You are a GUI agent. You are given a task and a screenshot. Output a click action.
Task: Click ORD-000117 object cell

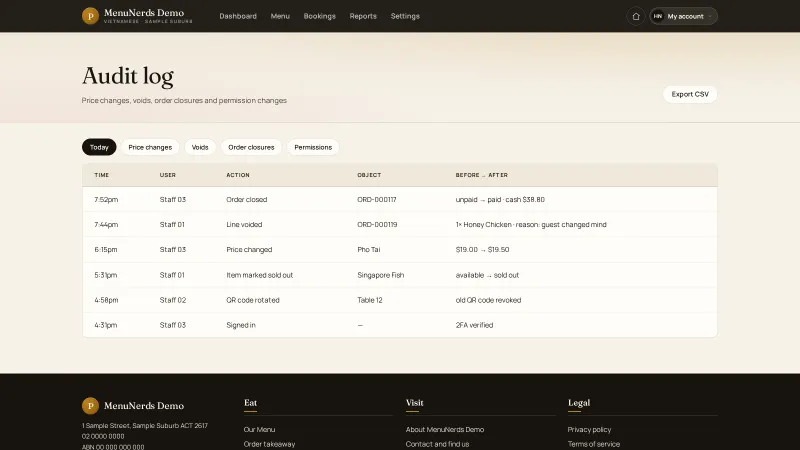[x=377, y=199]
